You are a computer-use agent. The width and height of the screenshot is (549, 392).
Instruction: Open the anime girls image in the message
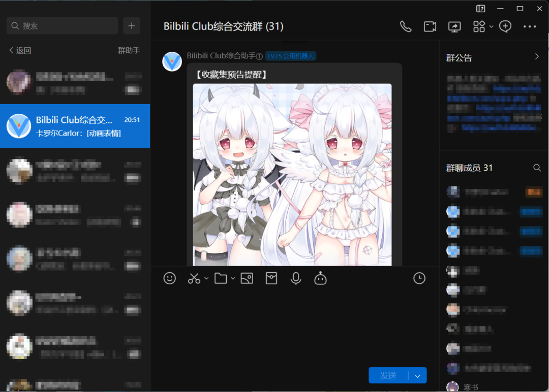pos(292,175)
